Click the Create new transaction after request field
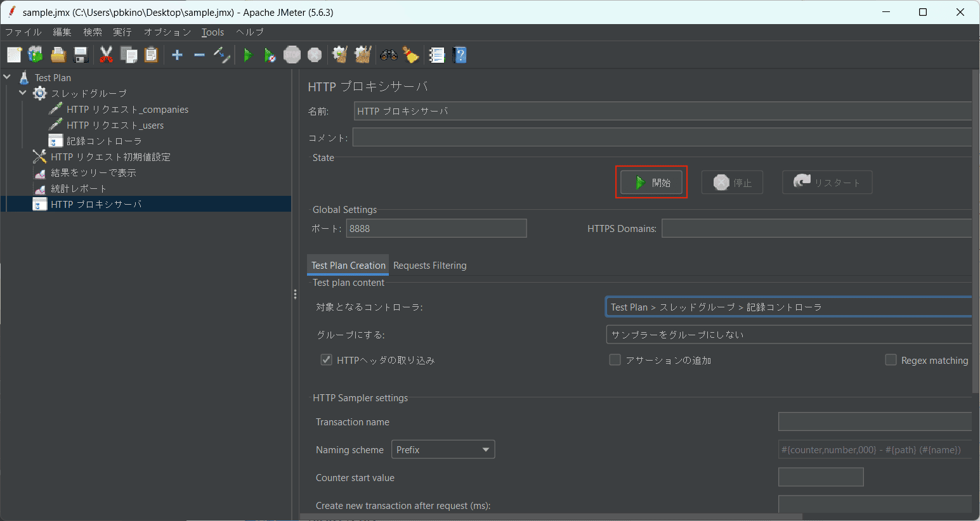Screen dimensions: 980x521 click(x=875, y=505)
